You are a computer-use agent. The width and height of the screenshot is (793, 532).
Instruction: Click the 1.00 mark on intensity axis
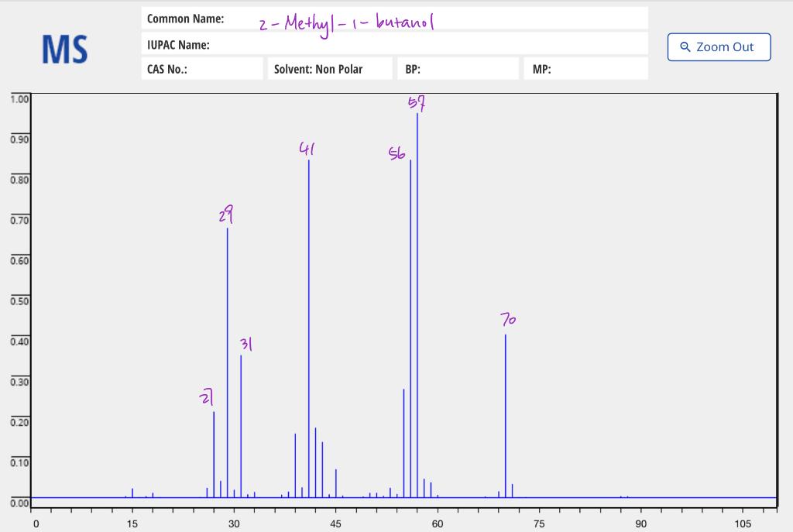click(x=20, y=98)
